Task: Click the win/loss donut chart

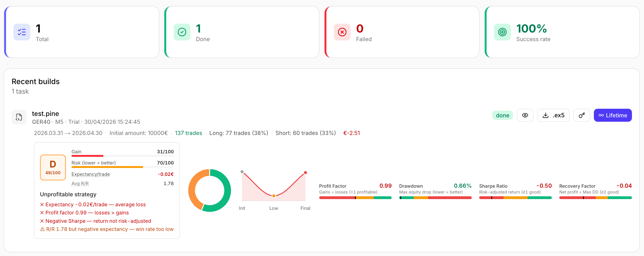Action: 209,190
